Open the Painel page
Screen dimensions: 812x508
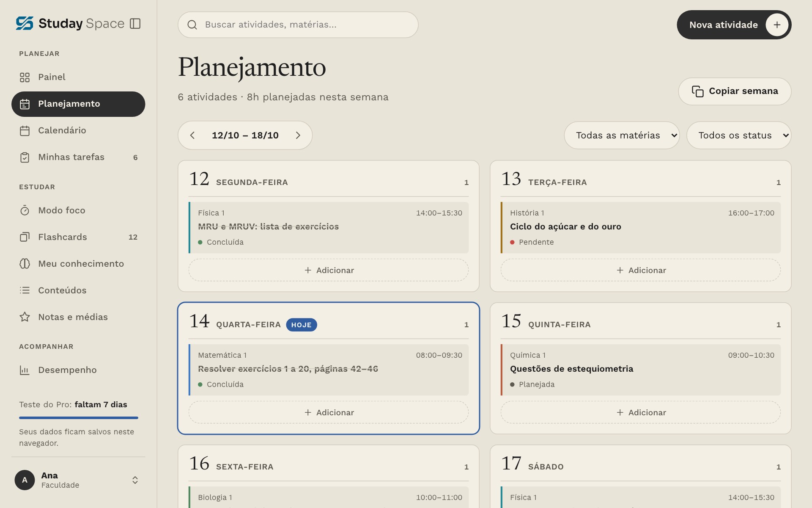point(78,77)
